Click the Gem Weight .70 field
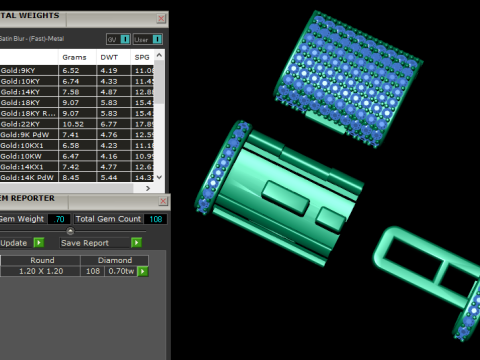This screenshot has width=480, height=360. pos(59,219)
